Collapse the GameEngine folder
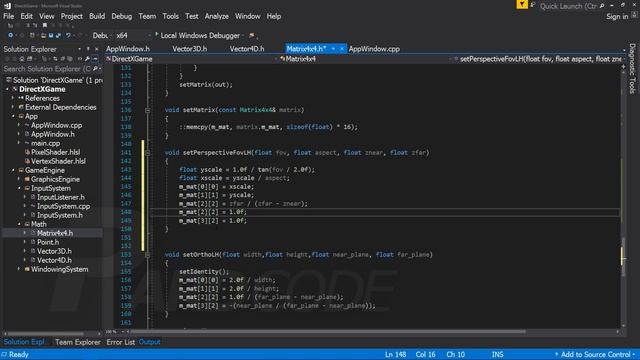This screenshot has width=640, height=360. click(x=13, y=170)
